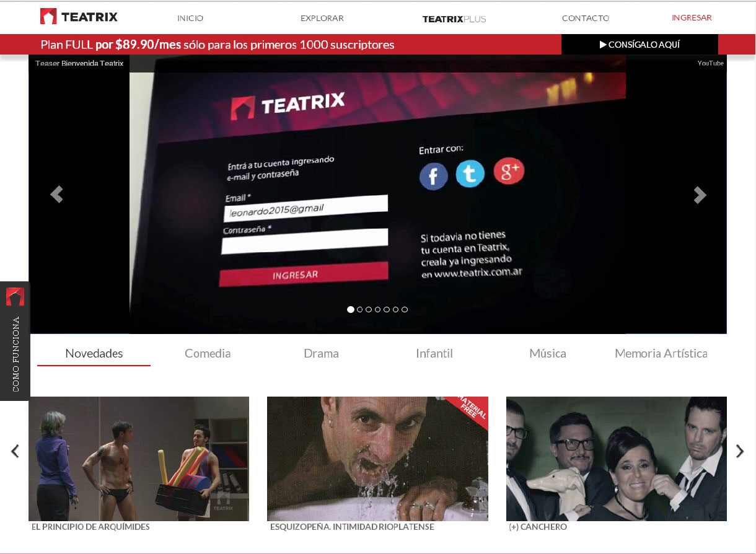The width and height of the screenshot is (756, 554).
Task: Switch to the Comedia tab
Action: [208, 353]
